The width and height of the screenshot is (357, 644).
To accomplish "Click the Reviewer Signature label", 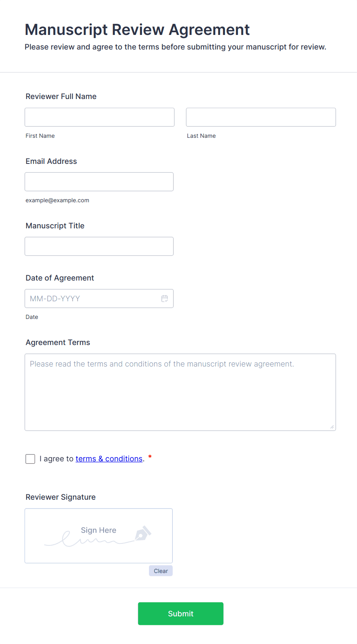I will tap(61, 497).
